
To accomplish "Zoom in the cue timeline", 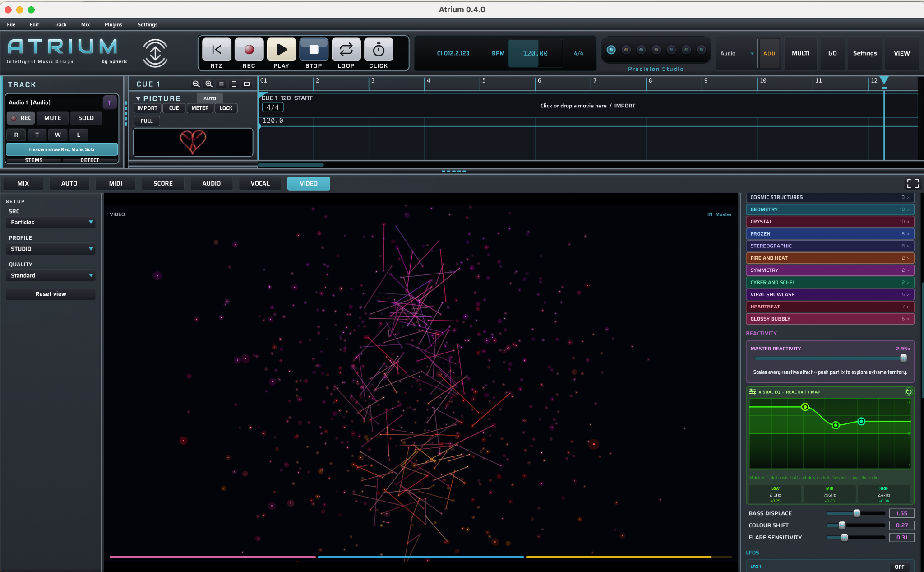I will [x=209, y=84].
